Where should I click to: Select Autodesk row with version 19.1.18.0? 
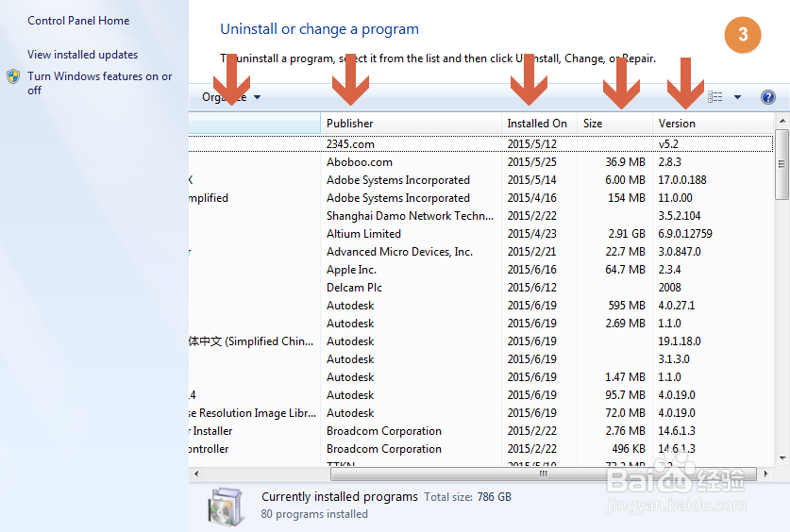(481, 341)
